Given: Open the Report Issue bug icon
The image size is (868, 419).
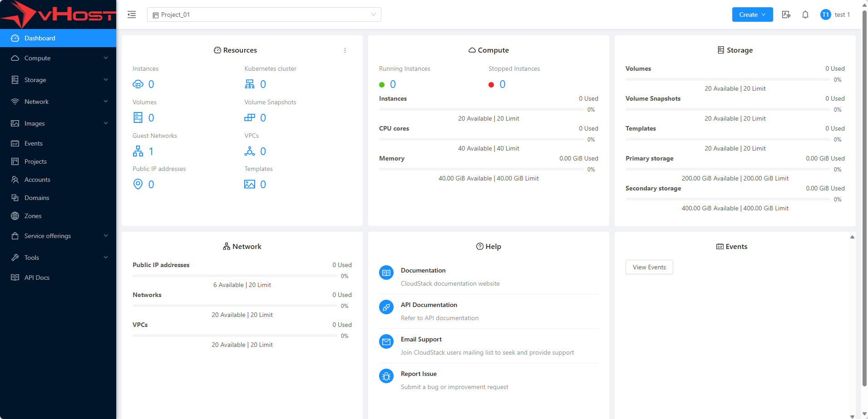Looking at the screenshot, I should [386, 376].
